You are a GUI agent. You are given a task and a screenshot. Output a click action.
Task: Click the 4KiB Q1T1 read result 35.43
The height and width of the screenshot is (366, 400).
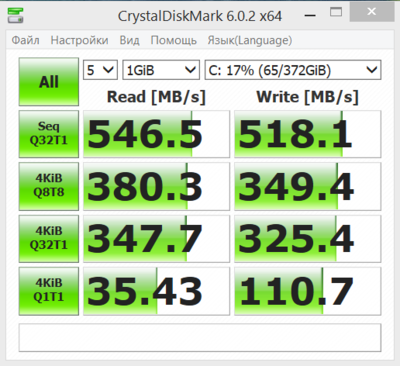click(156, 291)
